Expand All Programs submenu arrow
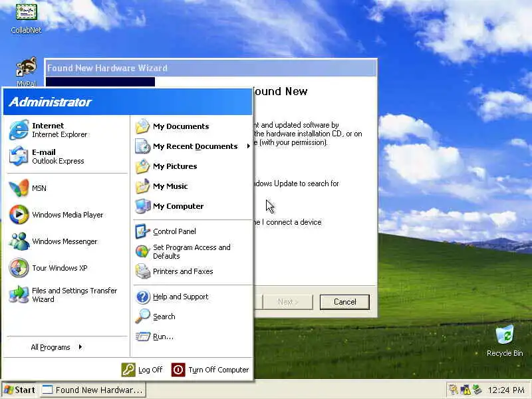The image size is (532, 399). pyautogui.click(x=80, y=346)
